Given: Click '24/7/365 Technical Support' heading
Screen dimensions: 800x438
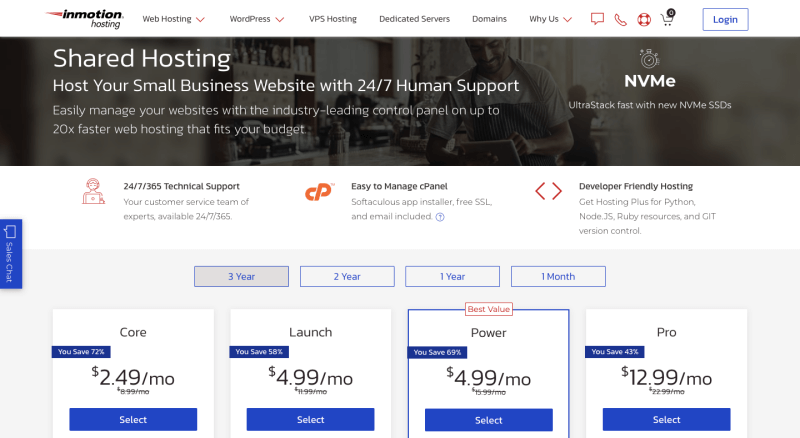Looking at the screenshot, I should (x=182, y=186).
